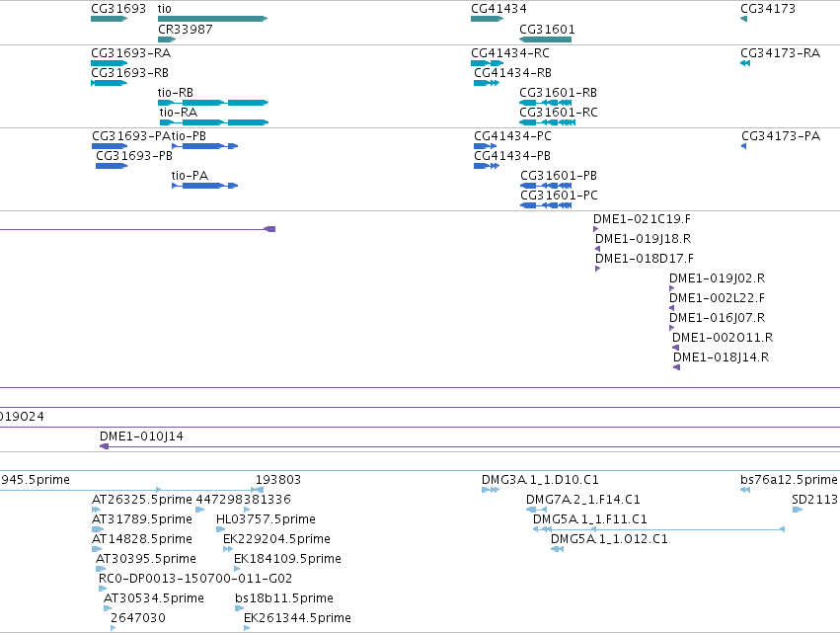
Task: Select protein CG34173-PA
Action: pyautogui.click(x=781, y=136)
